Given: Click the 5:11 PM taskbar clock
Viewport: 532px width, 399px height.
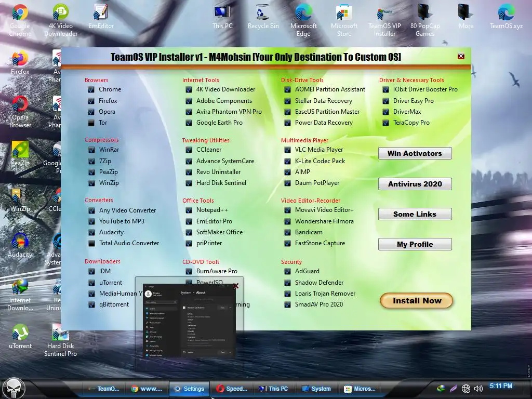Looking at the screenshot, I should pos(500,386).
